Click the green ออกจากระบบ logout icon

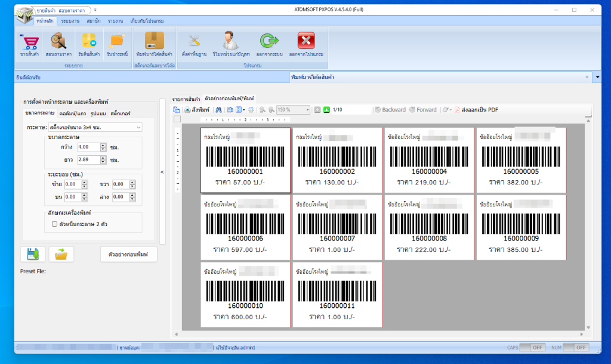pos(266,42)
